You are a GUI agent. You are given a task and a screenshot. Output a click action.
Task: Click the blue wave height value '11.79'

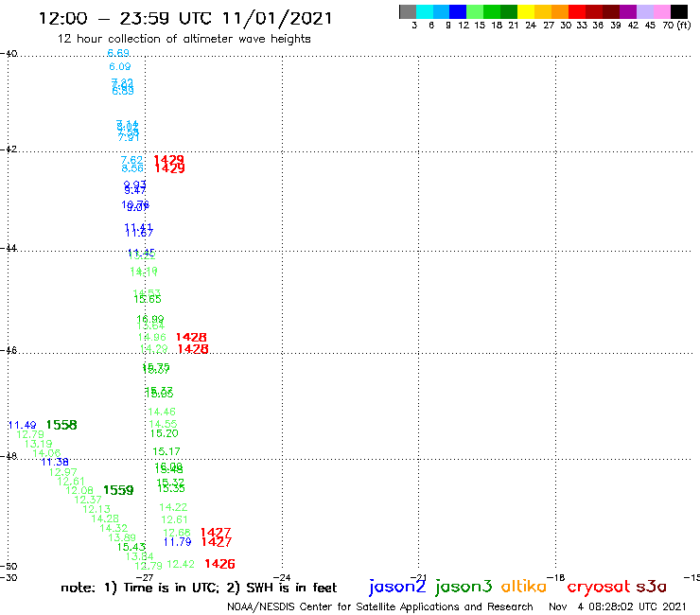click(178, 542)
